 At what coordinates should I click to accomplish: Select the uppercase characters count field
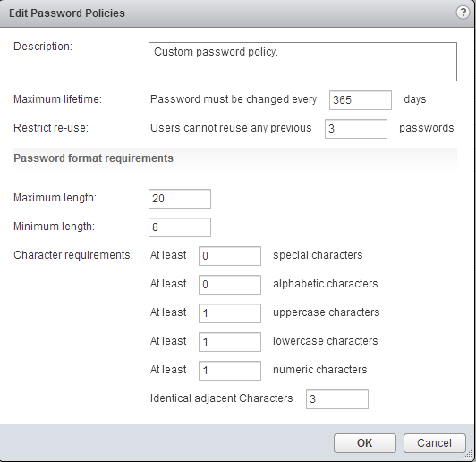[230, 313]
